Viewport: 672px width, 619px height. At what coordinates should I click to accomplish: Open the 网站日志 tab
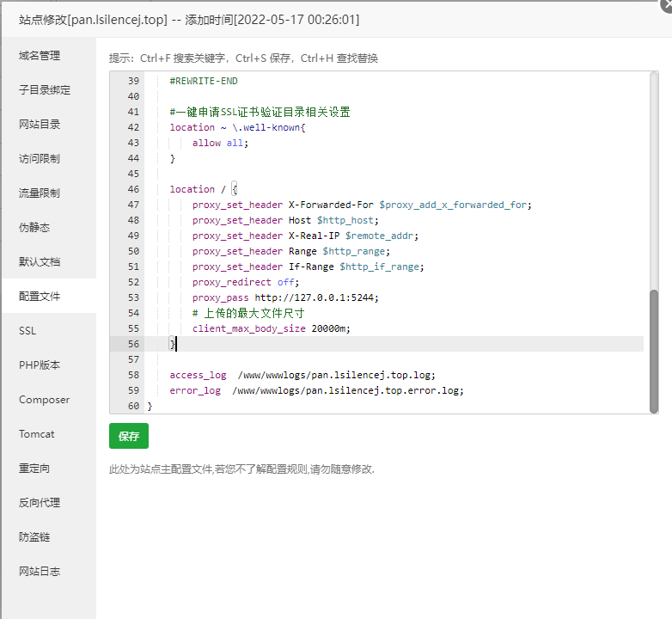40,572
